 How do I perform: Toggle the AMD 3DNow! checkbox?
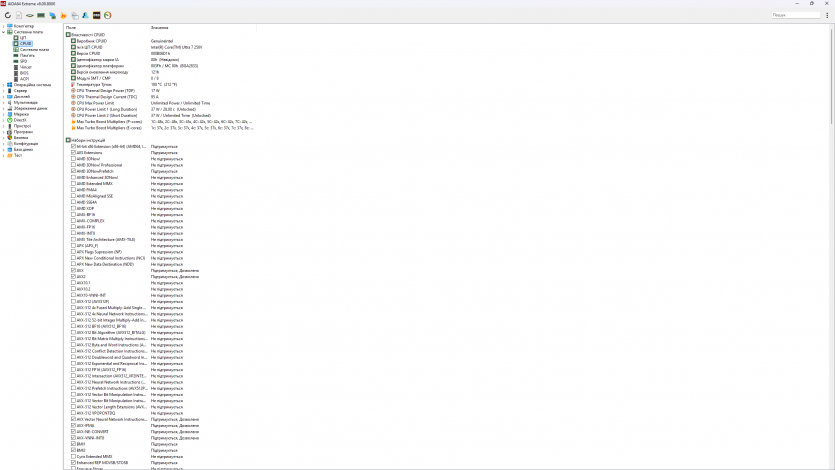(x=73, y=159)
